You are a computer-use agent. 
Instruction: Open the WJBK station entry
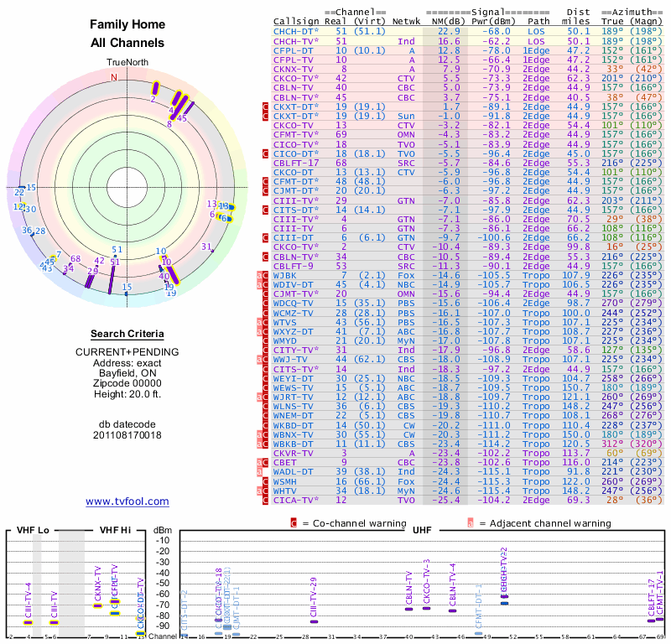[x=285, y=275]
